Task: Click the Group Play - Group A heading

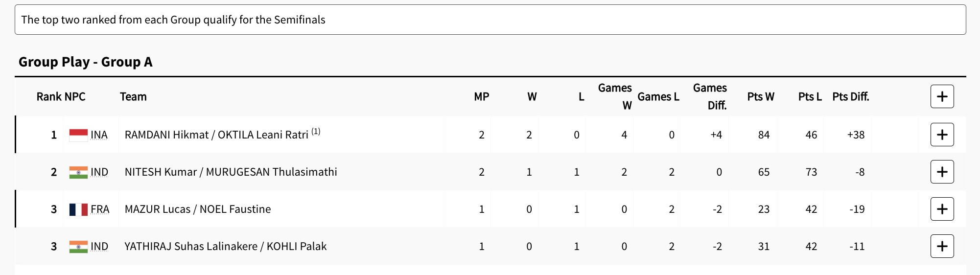Action: pos(85,62)
